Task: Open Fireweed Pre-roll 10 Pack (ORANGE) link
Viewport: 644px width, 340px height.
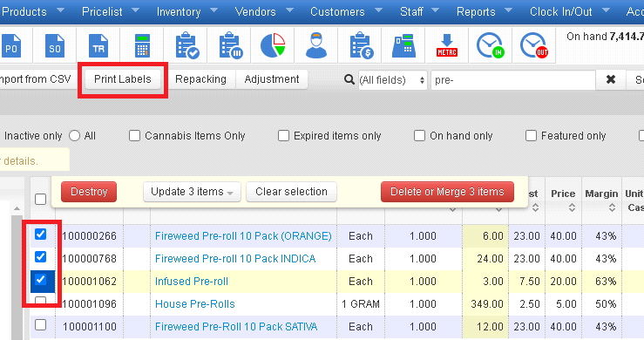Action: (243, 236)
